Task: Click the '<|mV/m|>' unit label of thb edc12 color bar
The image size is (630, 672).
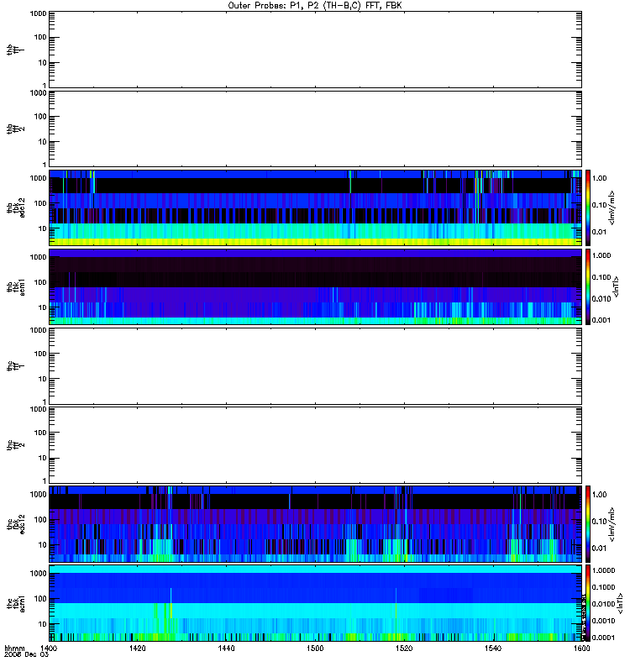Action: (612, 207)
